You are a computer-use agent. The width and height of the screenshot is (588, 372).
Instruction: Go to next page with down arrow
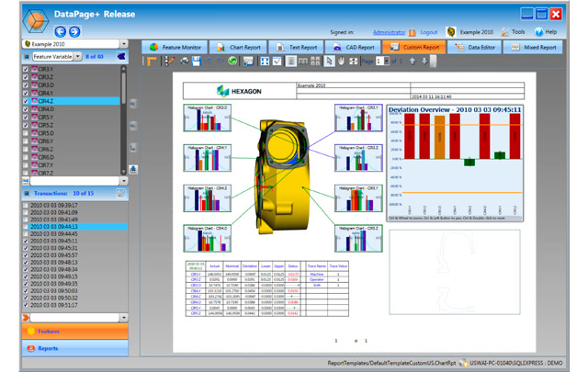tap(424, 62)
